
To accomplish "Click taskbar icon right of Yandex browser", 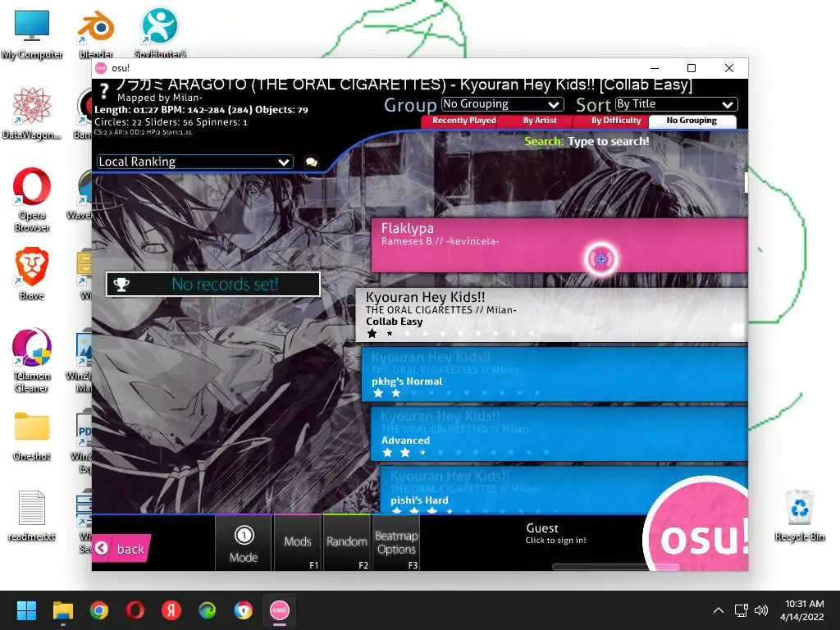I will tap(208, 610).
